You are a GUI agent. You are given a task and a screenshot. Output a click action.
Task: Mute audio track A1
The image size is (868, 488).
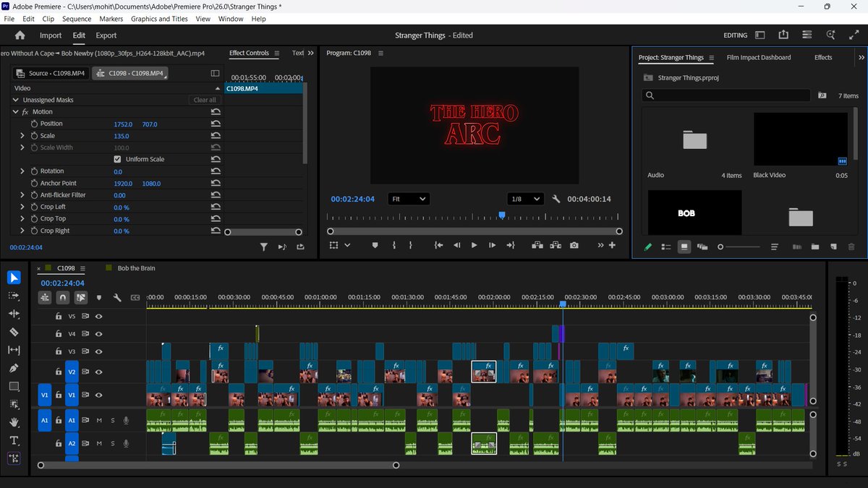point(99,420)
